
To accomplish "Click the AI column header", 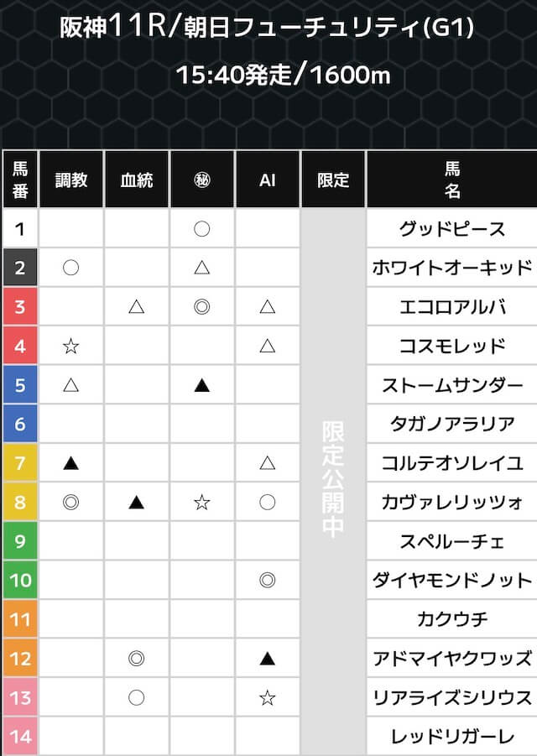I will pos(268,180).
